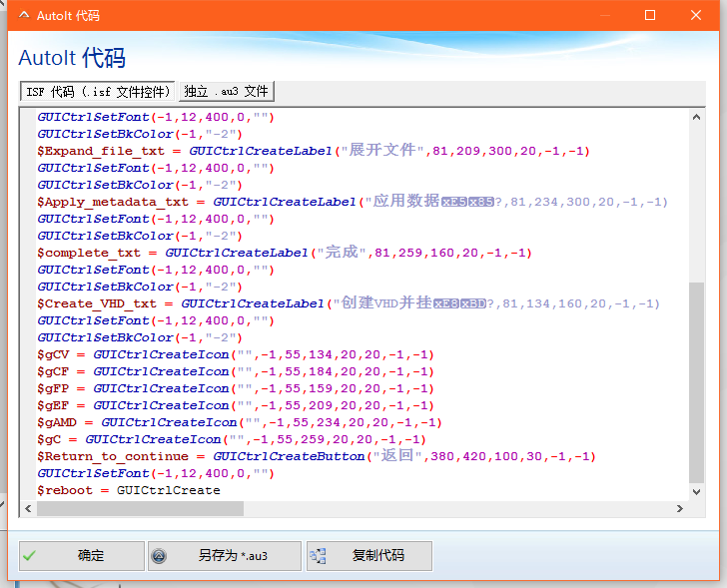
Task: Click the $Apply_metadata_txt code line
Action: point(353,202)
